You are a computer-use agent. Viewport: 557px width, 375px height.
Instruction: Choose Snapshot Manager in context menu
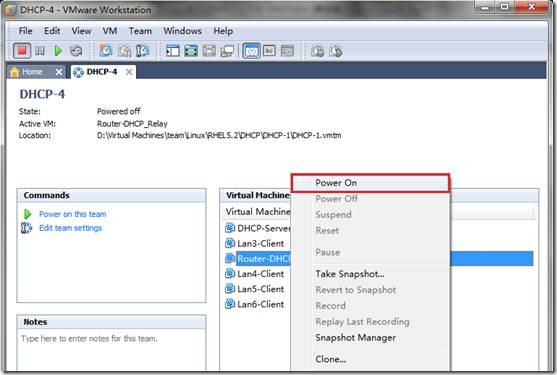pos(371,338)
